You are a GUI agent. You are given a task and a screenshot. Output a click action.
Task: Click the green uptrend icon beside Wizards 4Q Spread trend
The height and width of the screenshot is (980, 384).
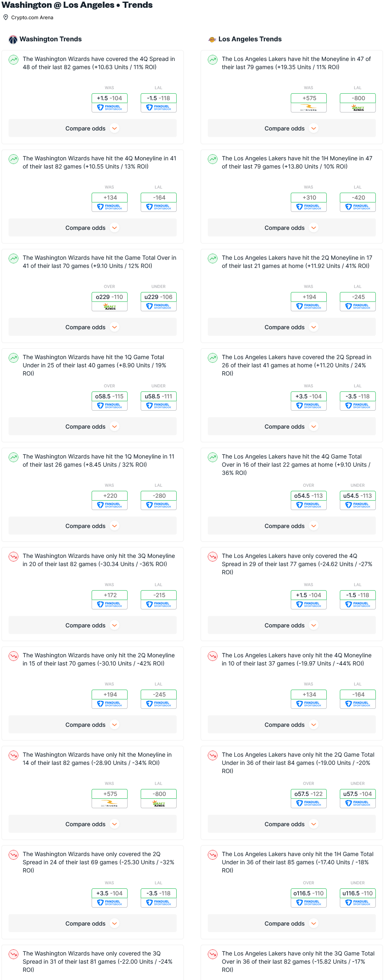13,60
